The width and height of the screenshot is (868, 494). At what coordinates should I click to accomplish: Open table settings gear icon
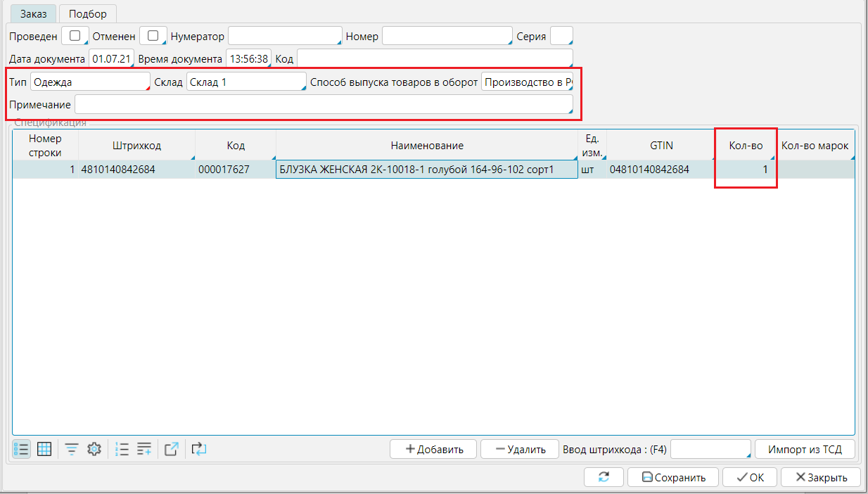[x=94, y=449]
